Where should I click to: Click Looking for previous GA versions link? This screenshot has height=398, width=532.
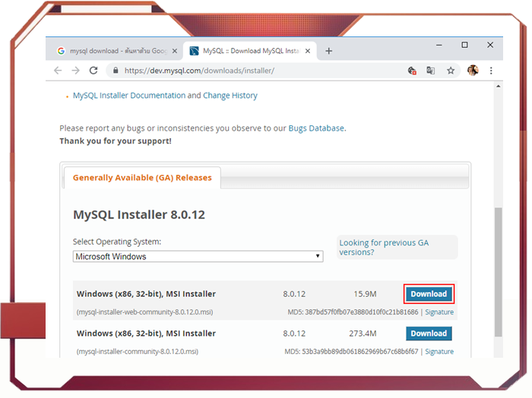point(384,248)
